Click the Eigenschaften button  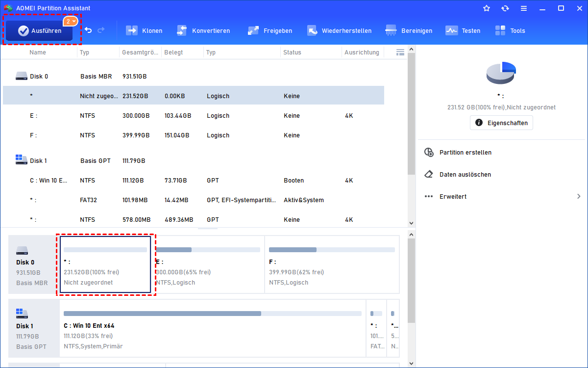tap(501, 123)
